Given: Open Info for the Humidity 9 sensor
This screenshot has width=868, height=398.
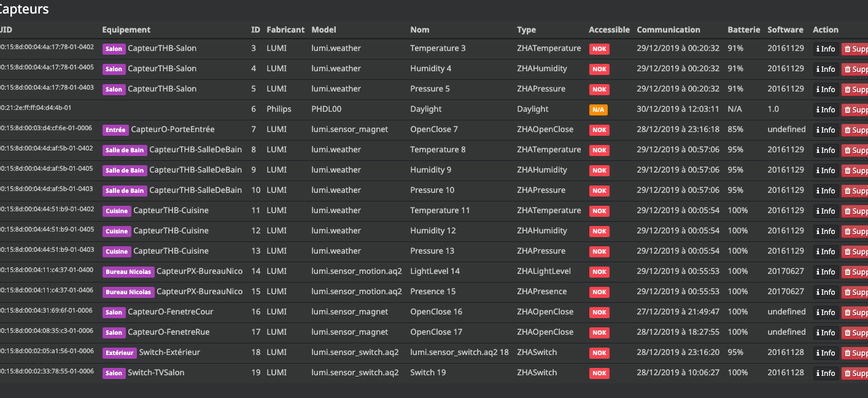Looking at the screenshot, I should (x=826, y=171).
